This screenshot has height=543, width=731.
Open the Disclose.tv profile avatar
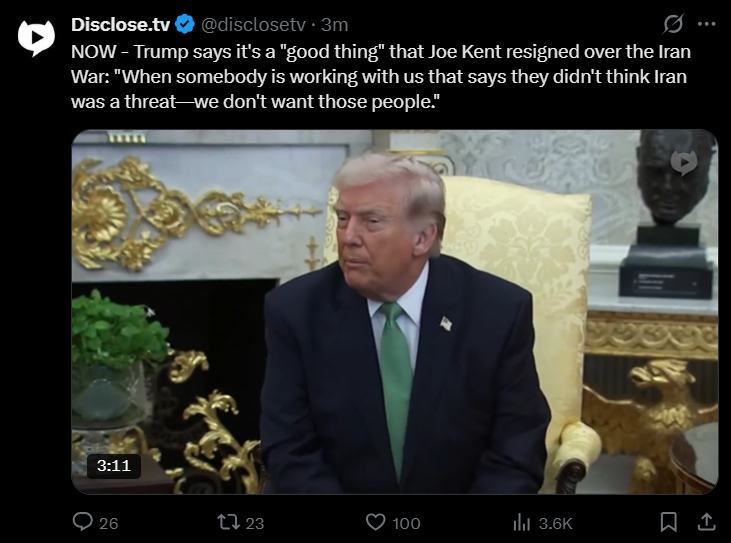pyautogui.click(x=36, y=38)
